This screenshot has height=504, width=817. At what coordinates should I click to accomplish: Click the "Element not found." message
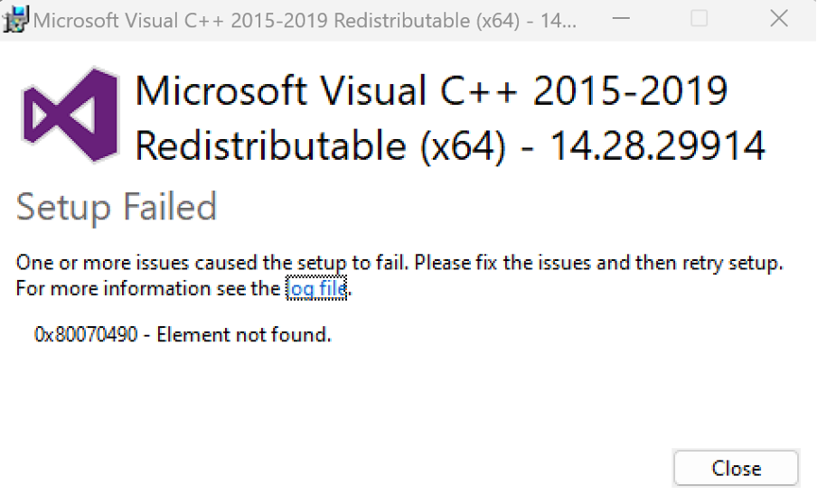pyautogui.click(x=244, y=335)
